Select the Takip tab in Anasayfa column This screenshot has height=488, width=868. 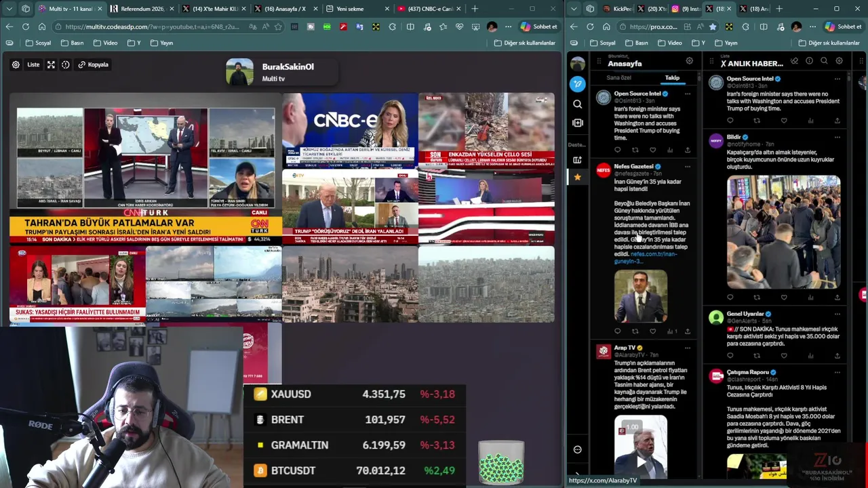click(x=672, y=78)
